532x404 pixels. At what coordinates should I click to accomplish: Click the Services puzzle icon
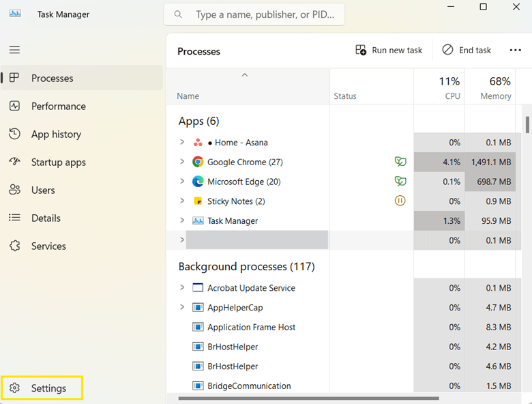pyautogui.click(x=14, y=246)
